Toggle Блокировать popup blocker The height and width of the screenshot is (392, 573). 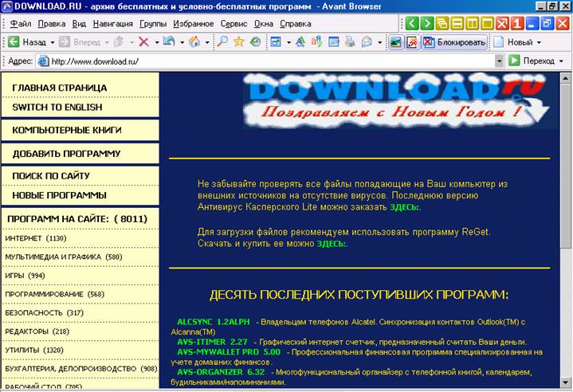pyautogui.click(x=454, y=42)
